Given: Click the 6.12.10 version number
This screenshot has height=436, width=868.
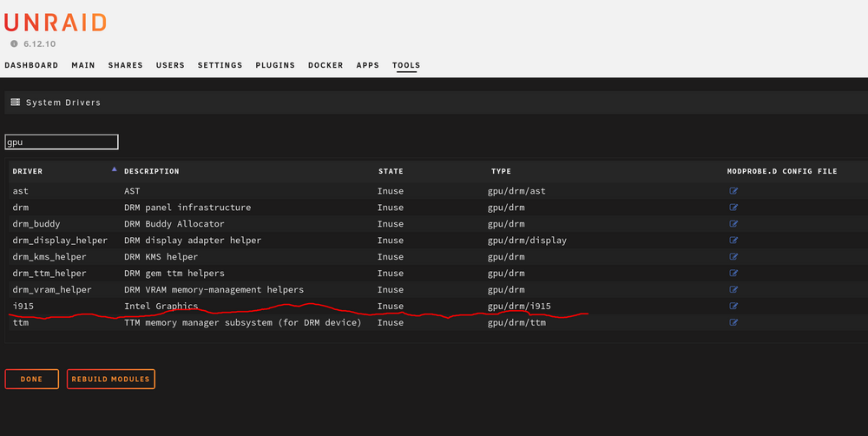Looking at the screenshot, I should (39, 43).
